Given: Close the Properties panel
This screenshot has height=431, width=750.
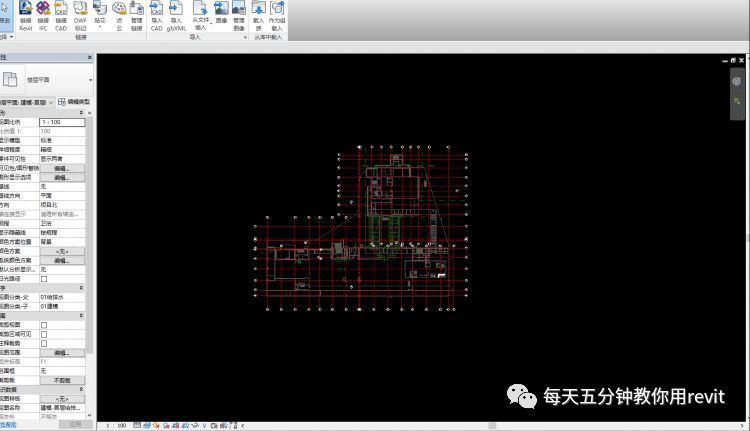Looking at the screenshot, I should 91,59.
